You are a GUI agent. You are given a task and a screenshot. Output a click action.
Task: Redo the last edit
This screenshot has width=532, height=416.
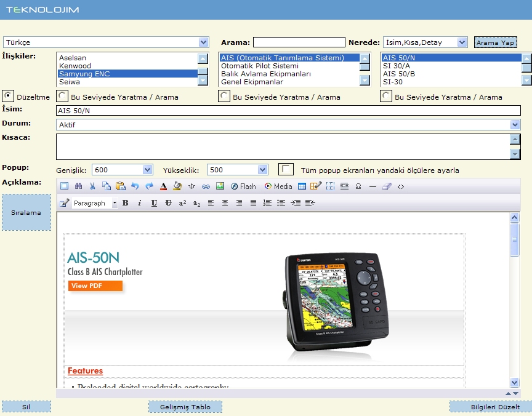[x=149, y=186]
